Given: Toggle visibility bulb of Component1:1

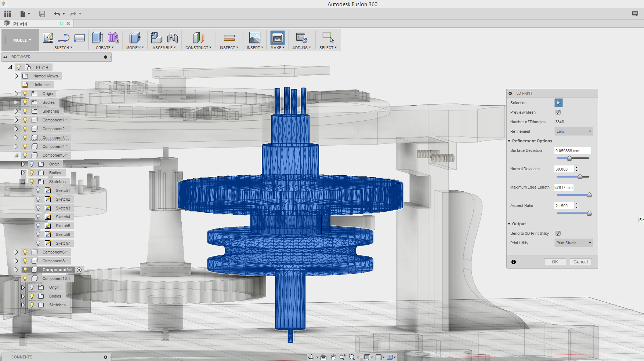Looking at the screenshot, I should tap(25, 120).
